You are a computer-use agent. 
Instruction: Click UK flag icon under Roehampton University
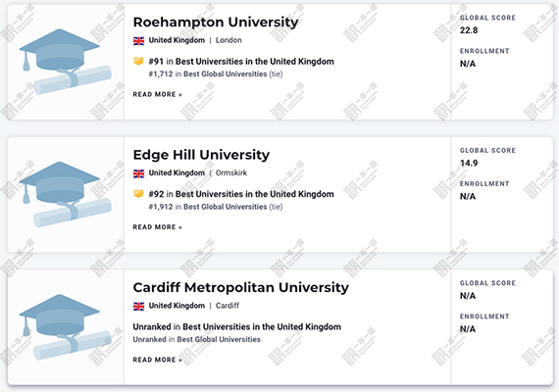[138, 40]
